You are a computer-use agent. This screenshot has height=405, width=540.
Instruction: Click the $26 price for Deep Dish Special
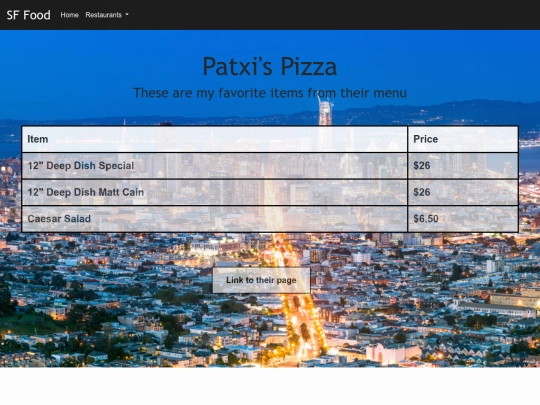[x=463, y=166]
